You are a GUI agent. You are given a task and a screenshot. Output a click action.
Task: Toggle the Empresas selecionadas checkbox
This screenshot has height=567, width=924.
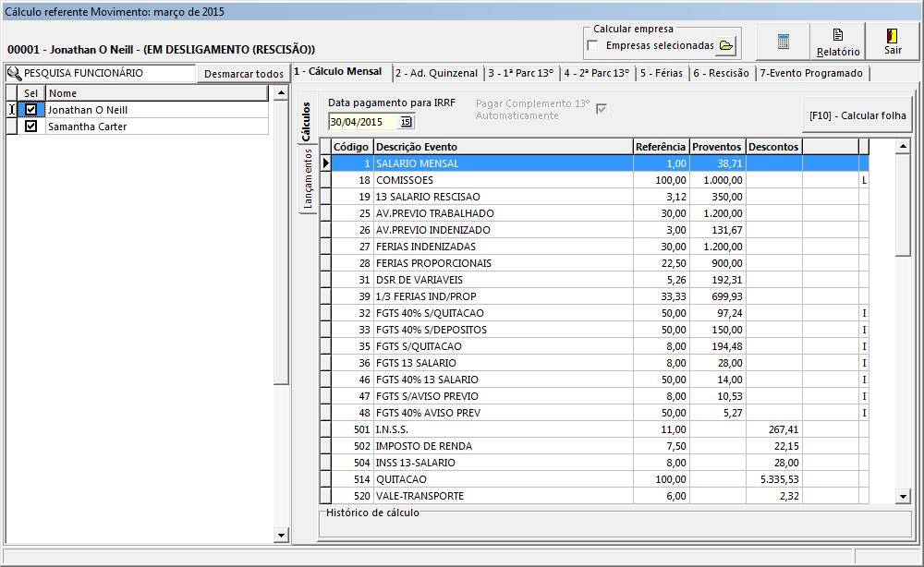(x=592, y=45)
